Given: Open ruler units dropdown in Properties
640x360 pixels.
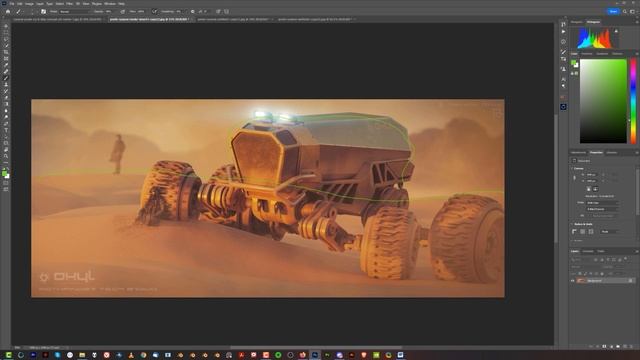Looking at the screenshot, I should [x=610, y=231].
